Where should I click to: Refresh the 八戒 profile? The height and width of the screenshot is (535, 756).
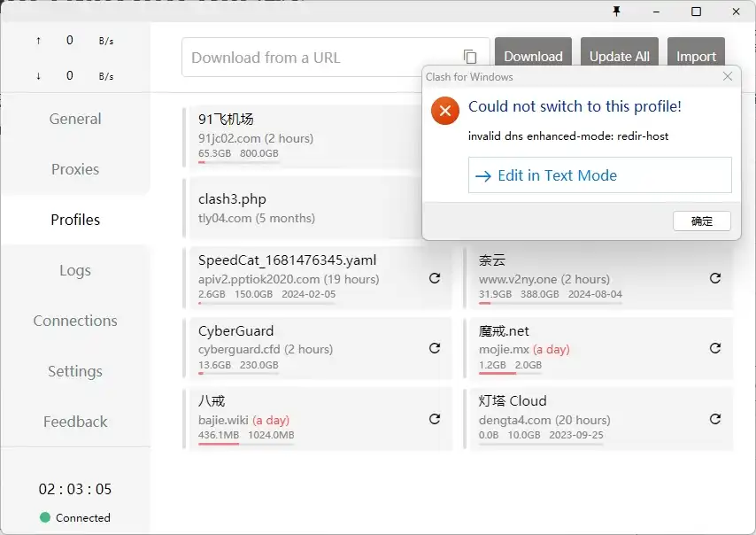tap(435, 419)
